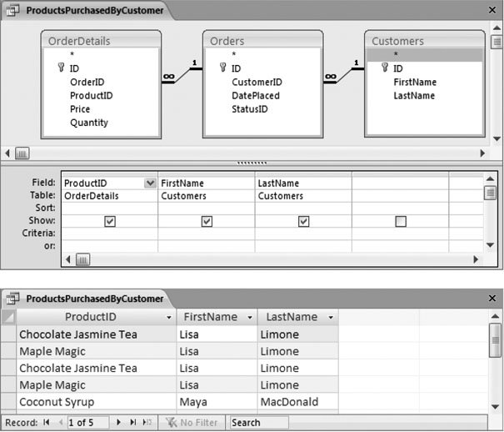This screenshot has width=504, height=432.
Task: Click the down arrow of table pane scrollbar
Action: (497, 139)
